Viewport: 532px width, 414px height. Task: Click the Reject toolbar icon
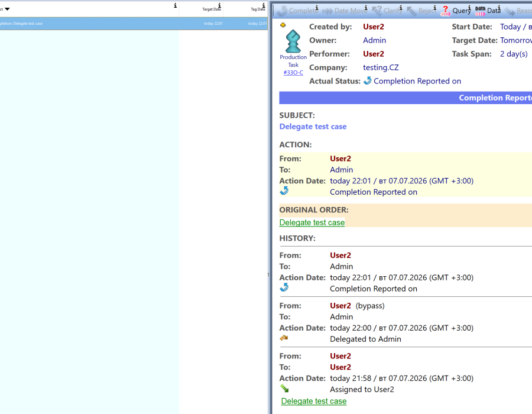click(411, 11)
